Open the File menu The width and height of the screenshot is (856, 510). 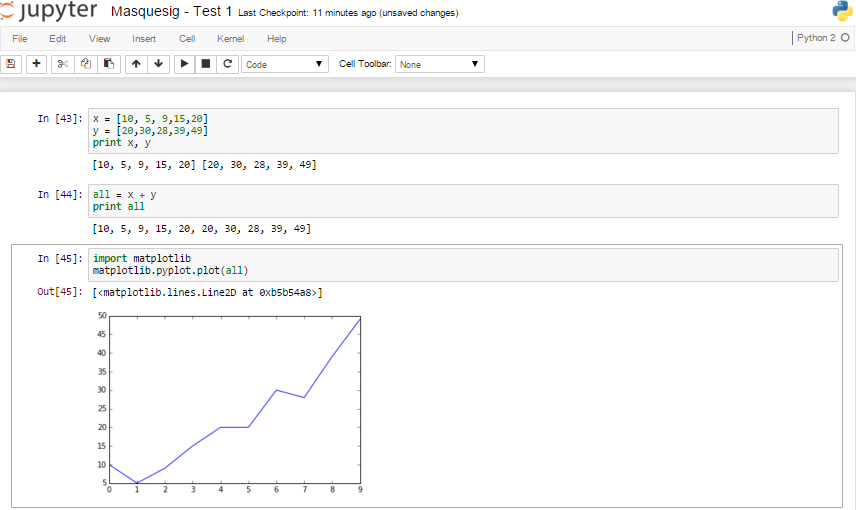click(20, 39)
